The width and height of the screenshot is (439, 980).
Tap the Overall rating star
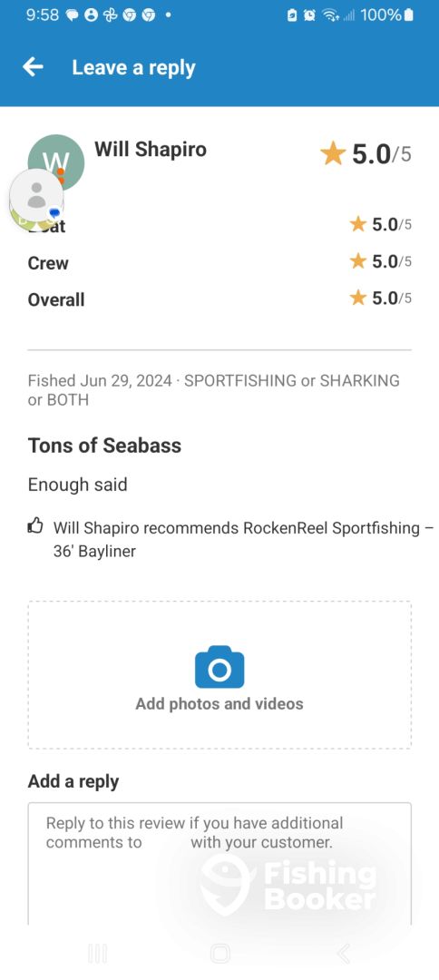point(357,298)
